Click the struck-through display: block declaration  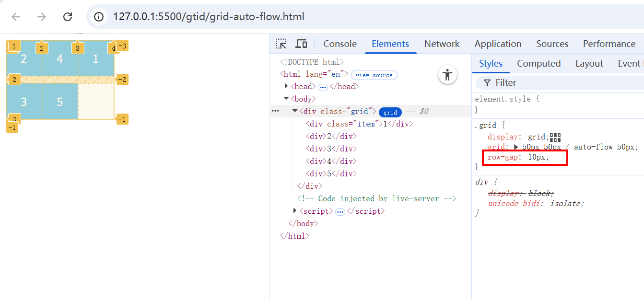pyautogui.click(x=521, y=194)
